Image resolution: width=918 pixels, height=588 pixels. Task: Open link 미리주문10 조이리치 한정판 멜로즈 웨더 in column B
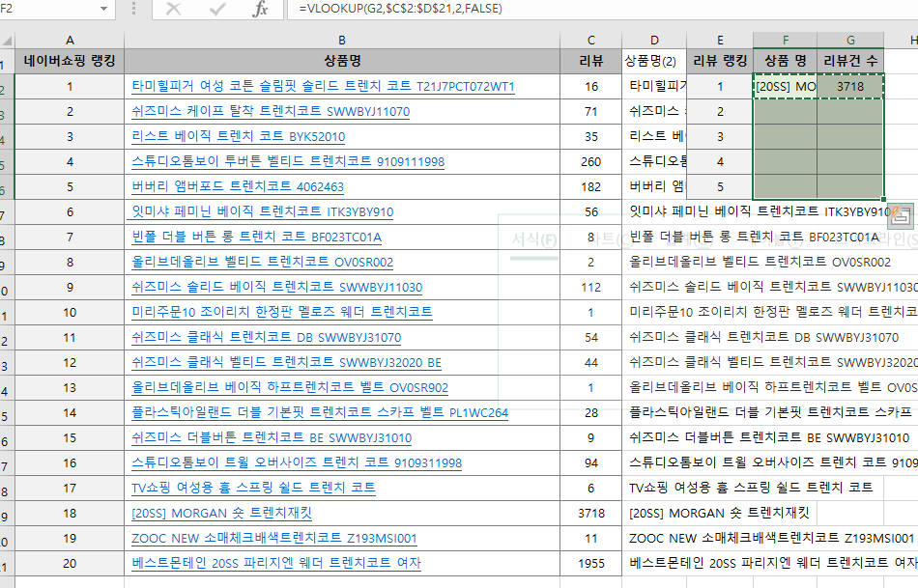(282, 312)
